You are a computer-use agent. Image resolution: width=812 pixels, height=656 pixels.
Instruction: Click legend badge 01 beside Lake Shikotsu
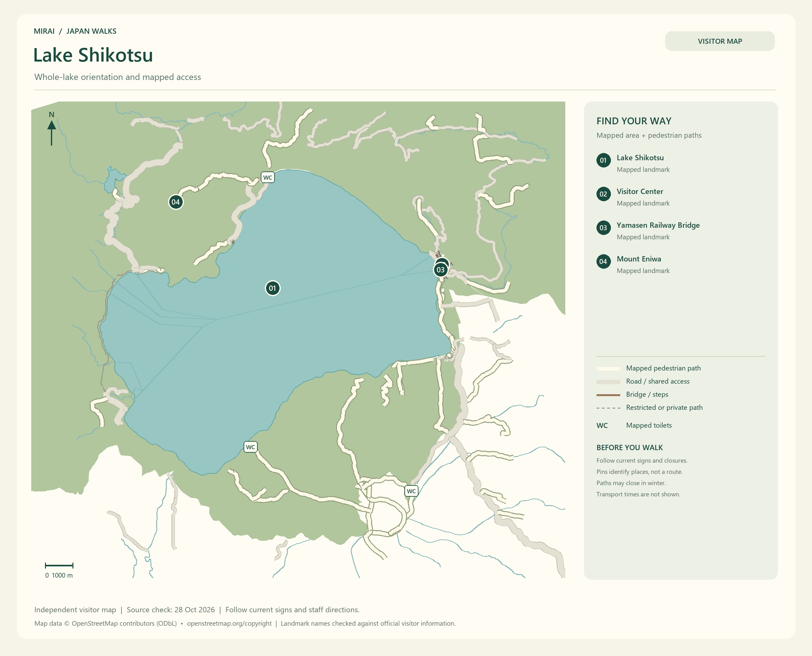tap(603, 160)
